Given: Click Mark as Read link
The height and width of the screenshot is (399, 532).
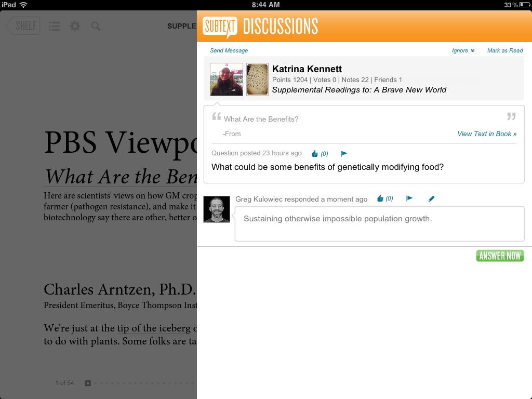Looking at the screenshot, I should click(x=504, y=50).
